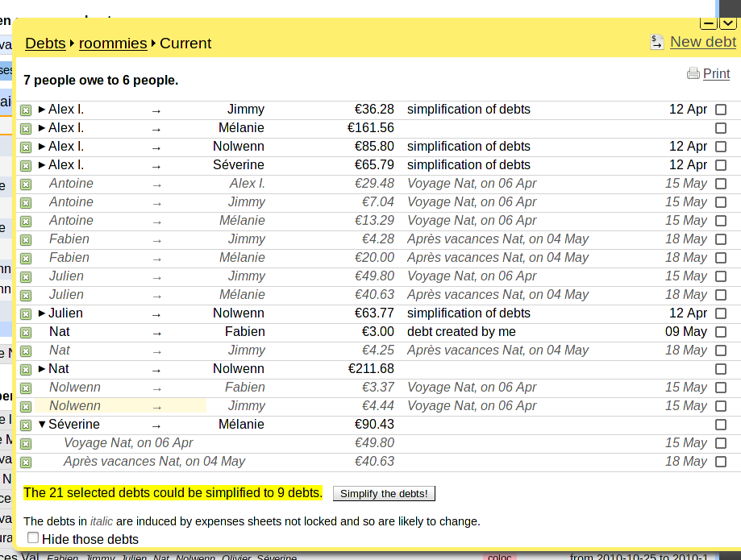Tick the Julien to Nolwenn €63.77 checkbox
741x560 pixels.
pyautogui.click(x=721, y=313)
